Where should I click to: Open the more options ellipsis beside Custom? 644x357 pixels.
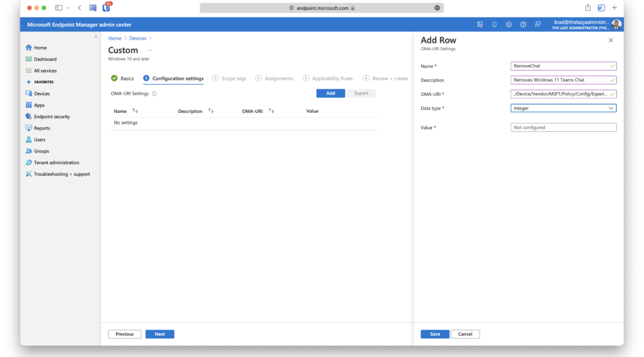pos(150,50)
